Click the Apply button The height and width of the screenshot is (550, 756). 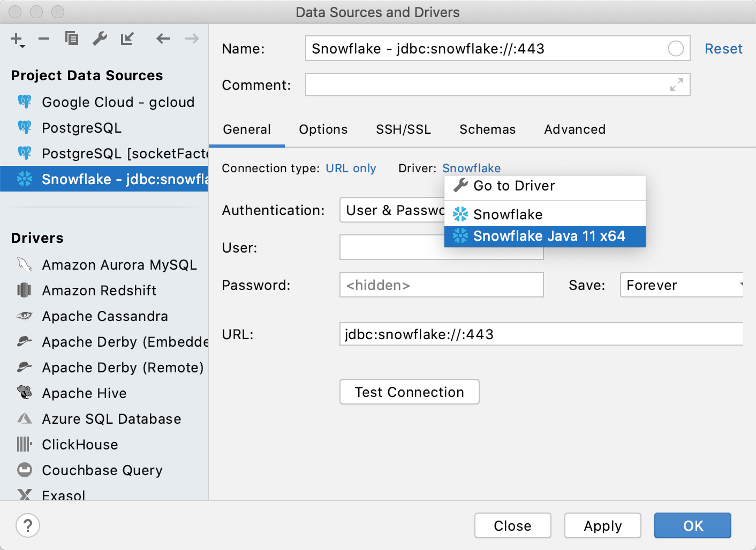[603, 526]
